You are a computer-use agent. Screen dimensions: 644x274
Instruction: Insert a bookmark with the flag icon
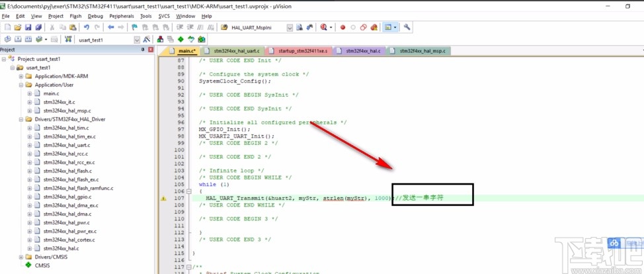click(134, 27)
